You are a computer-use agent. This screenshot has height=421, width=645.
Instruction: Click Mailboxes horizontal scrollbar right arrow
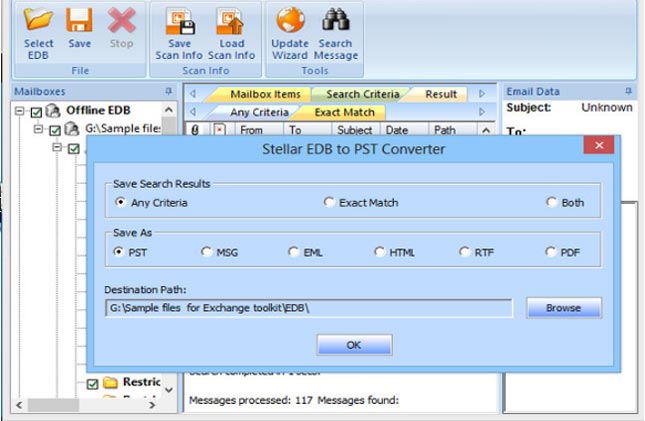point(152,405)
